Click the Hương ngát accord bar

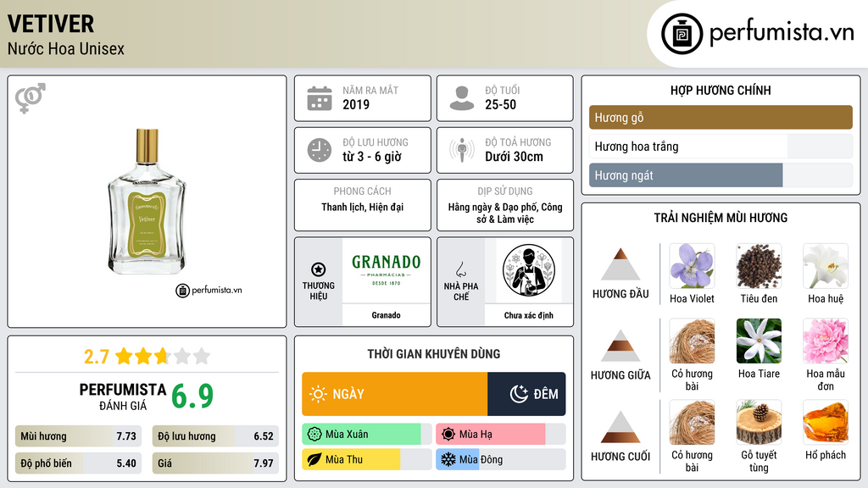tap(721, 175)
